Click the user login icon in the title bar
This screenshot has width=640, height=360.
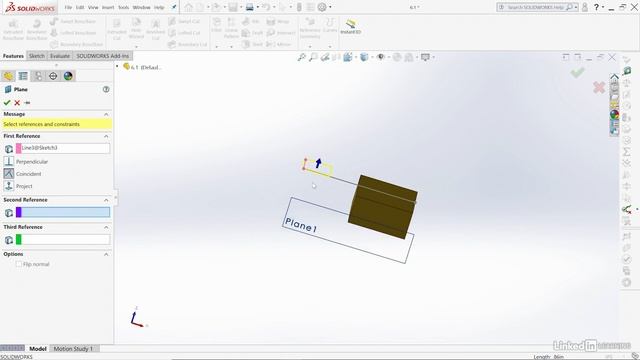585,7
